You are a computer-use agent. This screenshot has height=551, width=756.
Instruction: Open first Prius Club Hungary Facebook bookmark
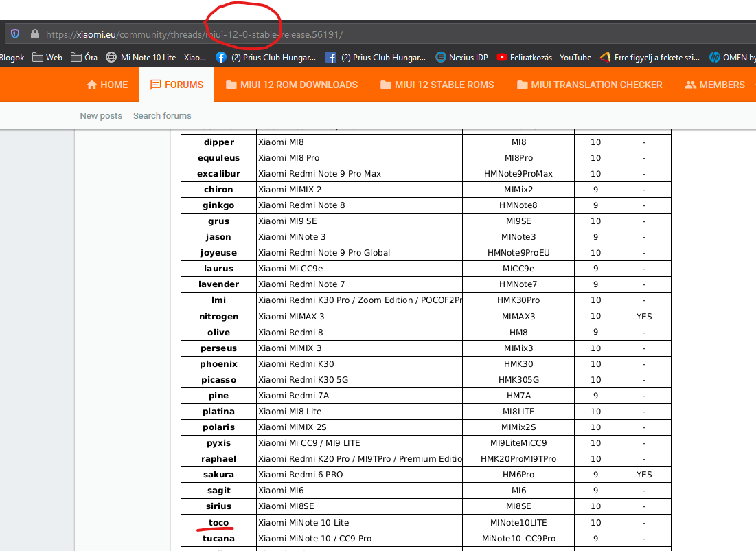[266, 58]
